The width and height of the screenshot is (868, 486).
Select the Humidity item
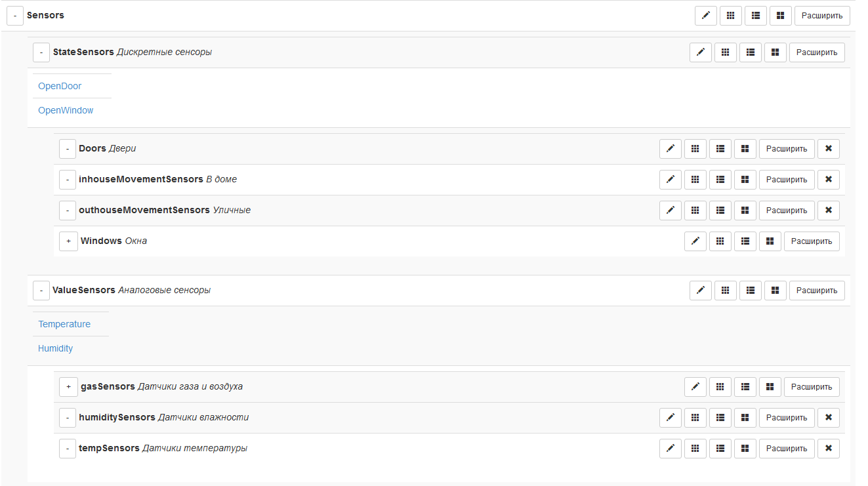coord(55,348)
